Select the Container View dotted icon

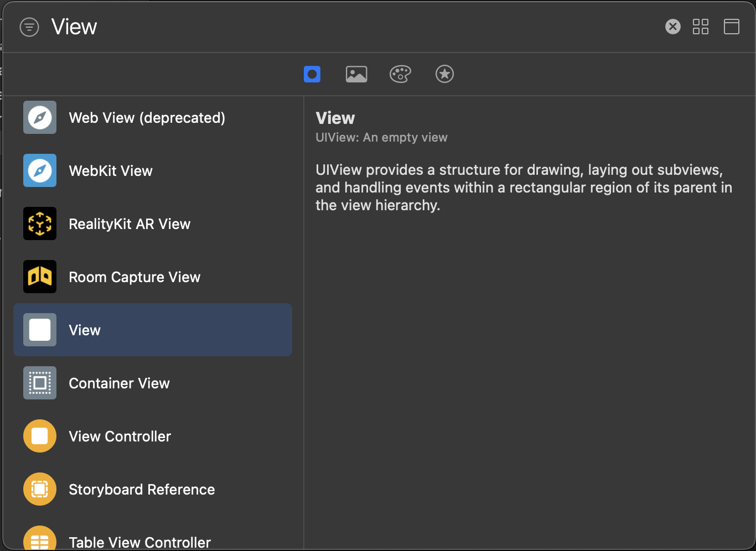point(40,383)
